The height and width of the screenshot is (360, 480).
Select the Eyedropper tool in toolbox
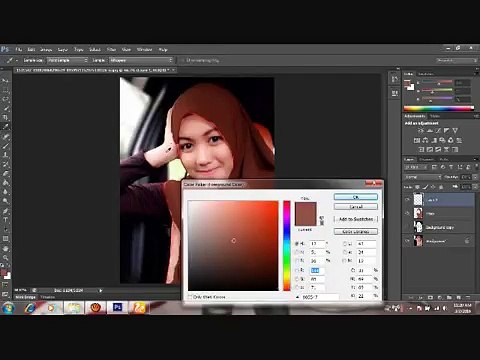[x=6, y=127]
